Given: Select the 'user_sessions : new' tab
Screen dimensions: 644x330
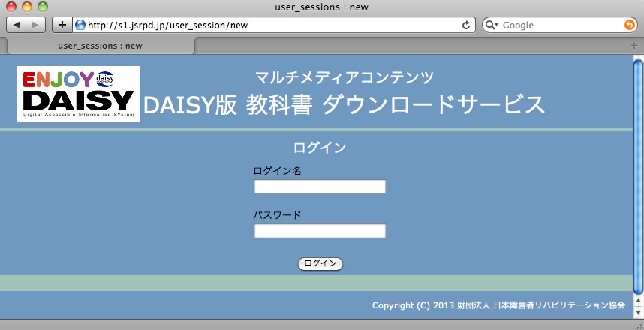Looking at the screenshot, I should coord(101,46).
